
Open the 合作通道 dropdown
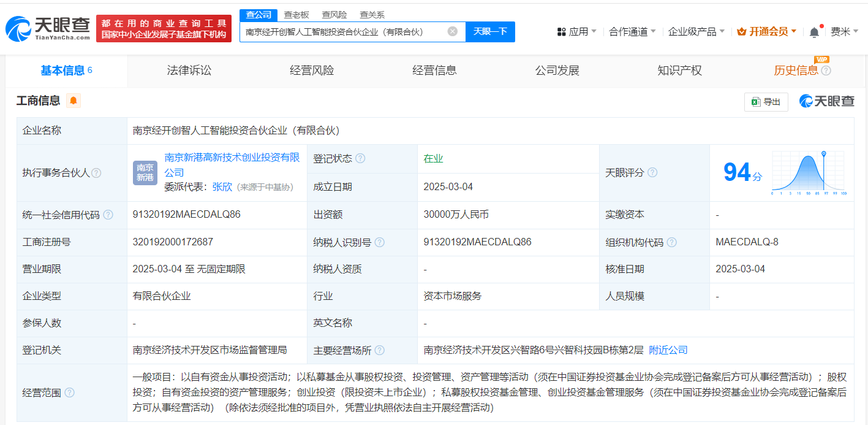point(632,32)
